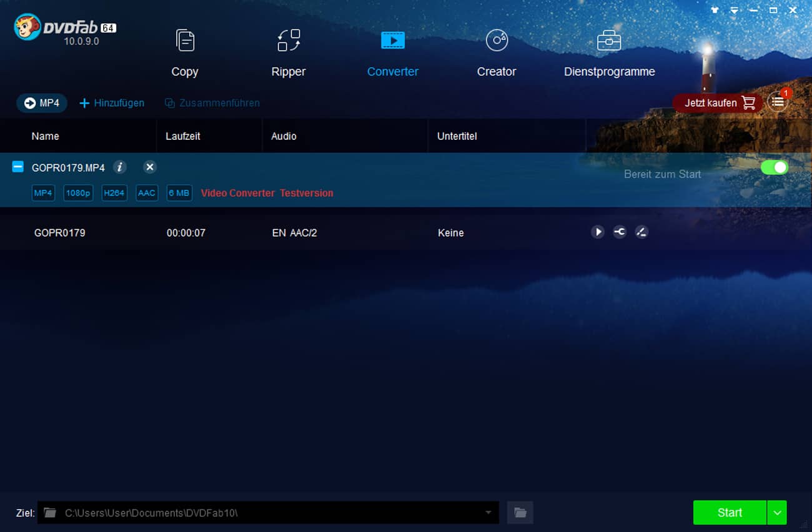Image resolution: width=812 pixels, height=532 pixels.
Task: Open the task queue list icon
Action: click(778, 102)
